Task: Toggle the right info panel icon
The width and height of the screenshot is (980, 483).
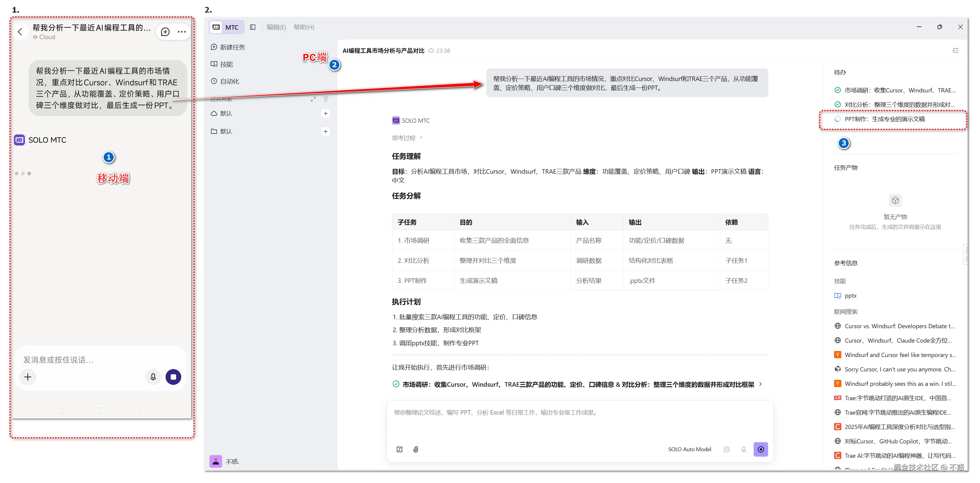Action: [955, 51]
